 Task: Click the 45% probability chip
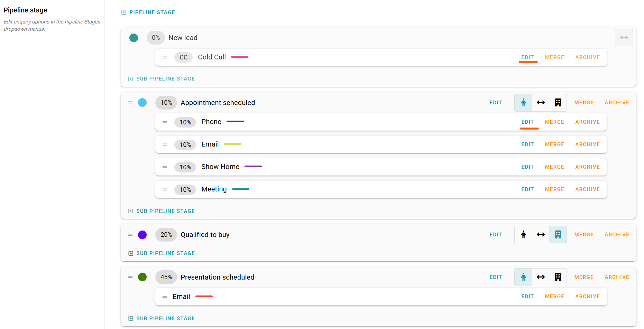pyautogui.click(x=166, y=277)
